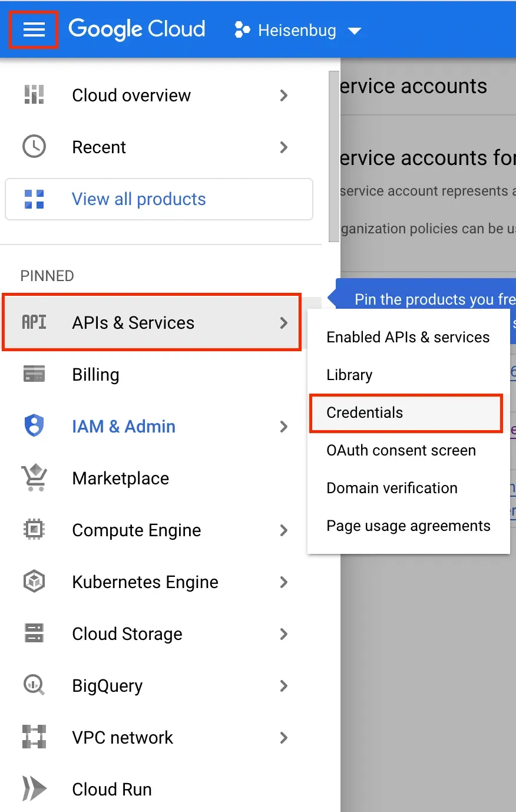Screen dimensions: 516x812
Task: Click the Compute Engine chip icon
Action: [x=34, y=530]
